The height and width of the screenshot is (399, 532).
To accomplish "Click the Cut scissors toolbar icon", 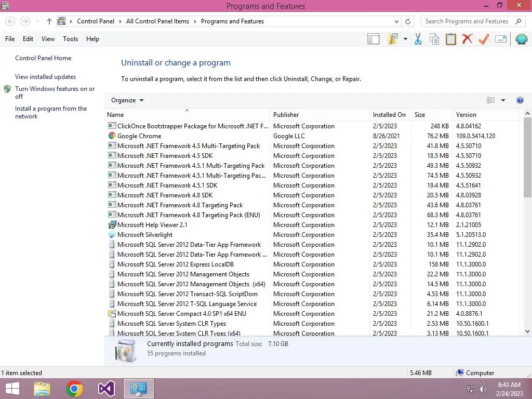I will (418, 39).
